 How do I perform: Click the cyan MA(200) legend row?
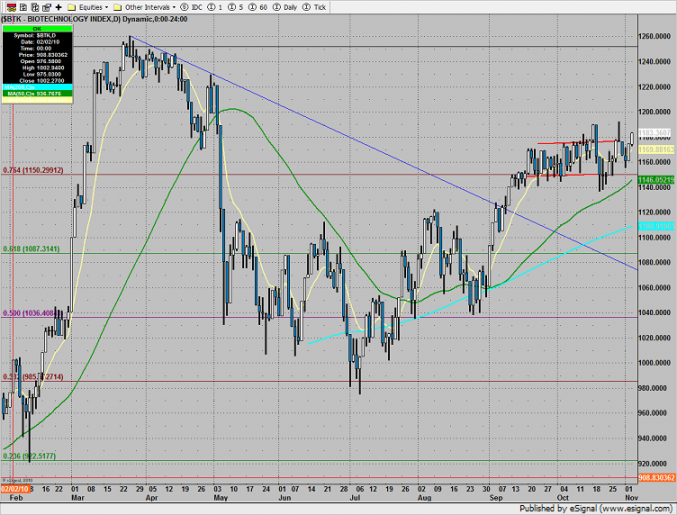[x=37, y=87]
